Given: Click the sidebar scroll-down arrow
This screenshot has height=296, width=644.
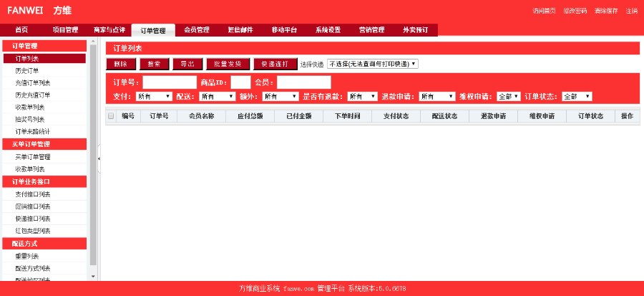Looking at the screenshot, I should (x=93, y=276).
